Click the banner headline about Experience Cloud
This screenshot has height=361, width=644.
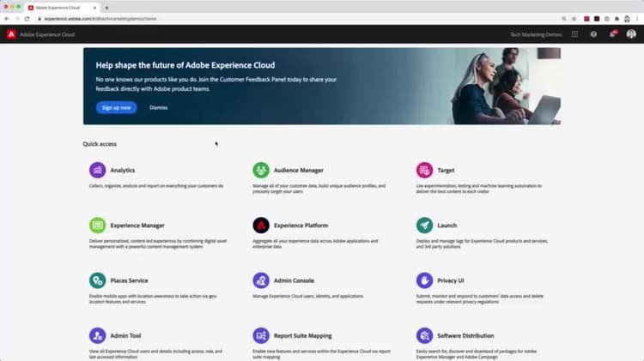pos(185,65)
